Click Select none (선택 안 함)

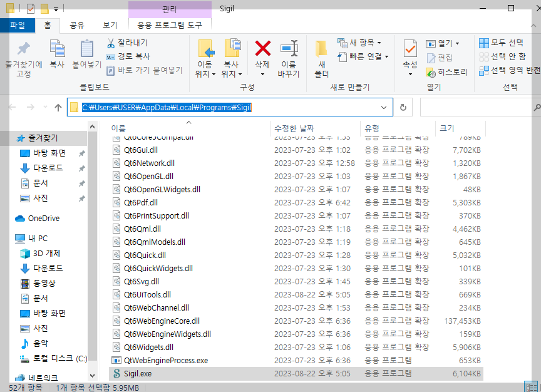point(502,56)
